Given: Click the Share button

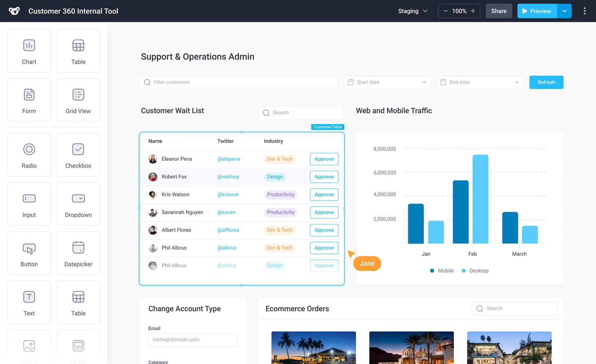Looking at the screenshot, I should [499, 11].
